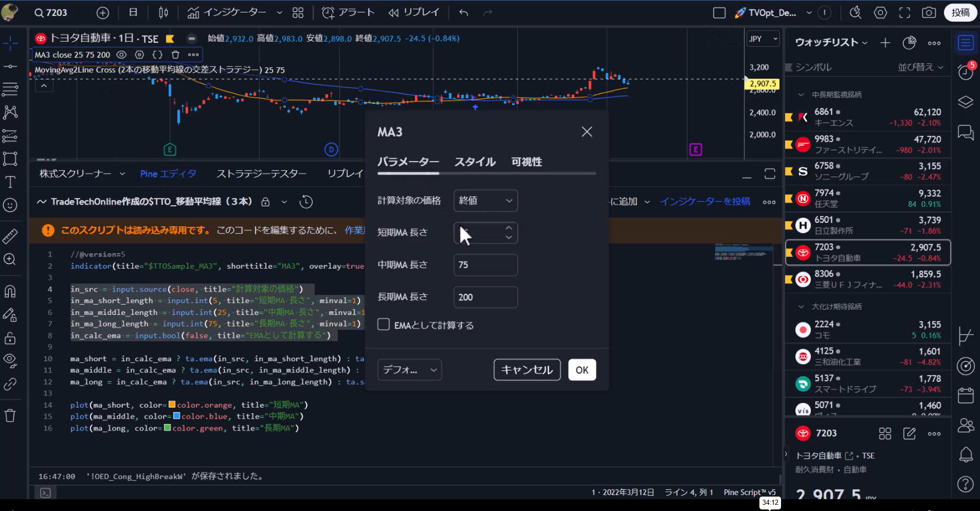Image resolution: width=980 pixels, height=511 pixels.
Task: Open symbol search for 7203
Action: point(51,13)
